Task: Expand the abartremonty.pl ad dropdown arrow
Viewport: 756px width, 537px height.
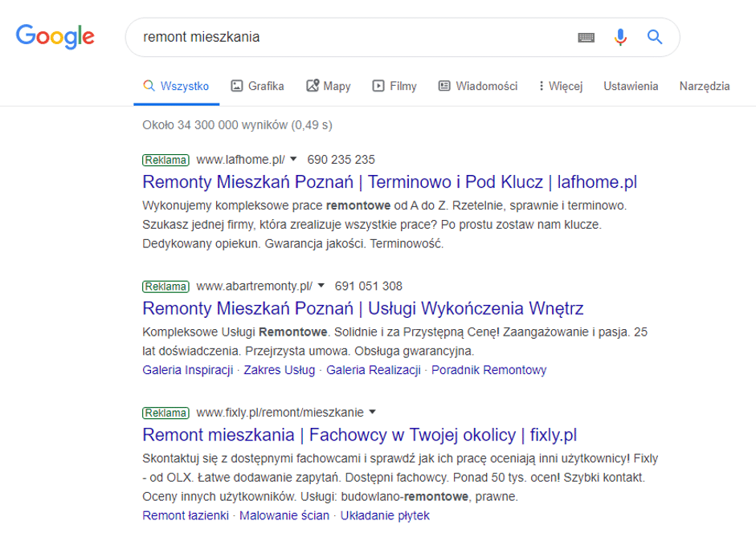Action: pyautogui.click(x=321, y=286)
